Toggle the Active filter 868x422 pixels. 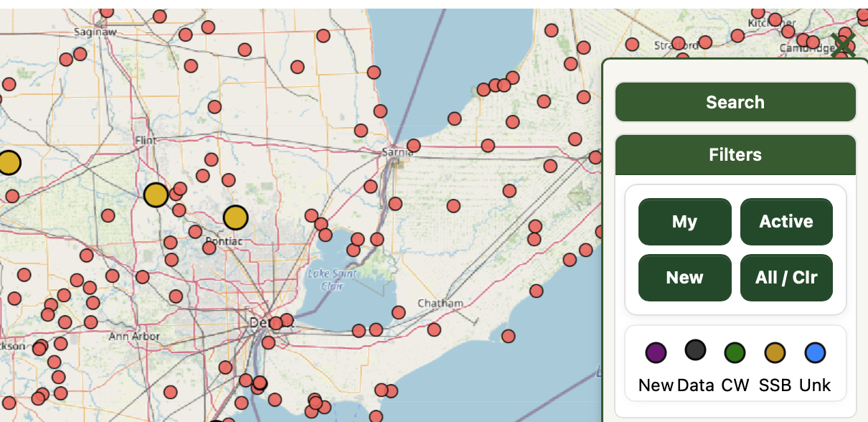point(786,222)
